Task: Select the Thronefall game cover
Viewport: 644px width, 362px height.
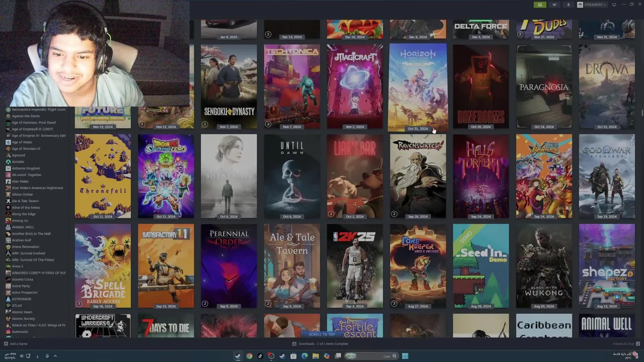Action: click(103, 176)
